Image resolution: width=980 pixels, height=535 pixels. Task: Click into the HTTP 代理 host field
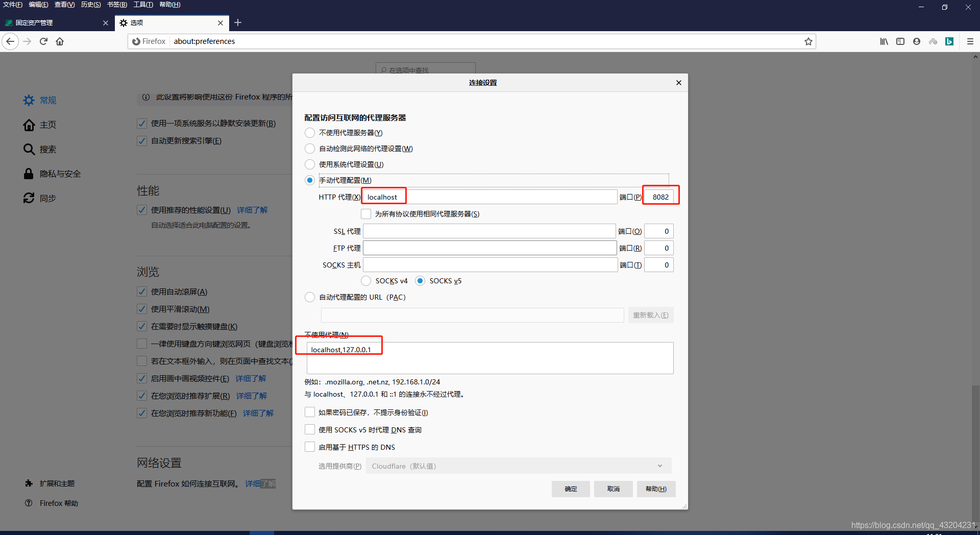pyautogui.click(x=490, y=197)
